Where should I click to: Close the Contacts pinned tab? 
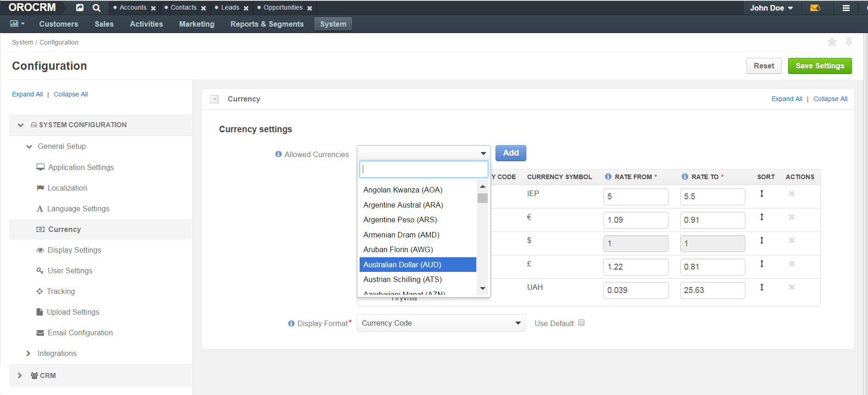(203, 8)
